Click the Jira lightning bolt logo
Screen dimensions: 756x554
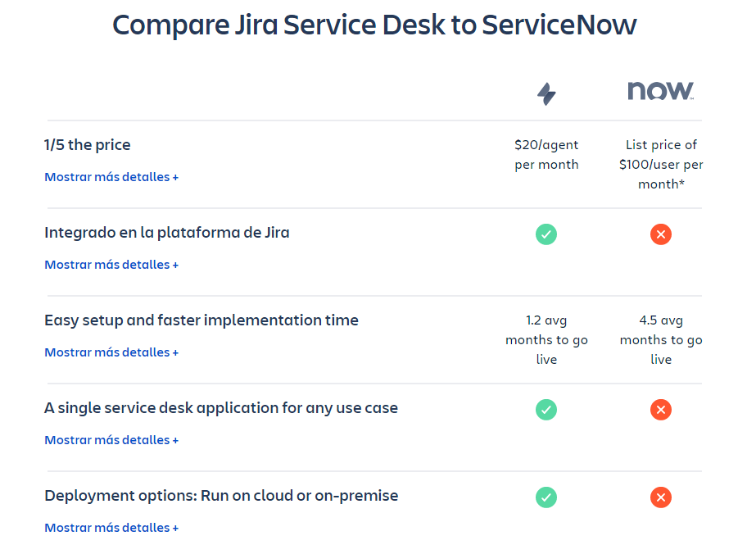tap(545, 93)
